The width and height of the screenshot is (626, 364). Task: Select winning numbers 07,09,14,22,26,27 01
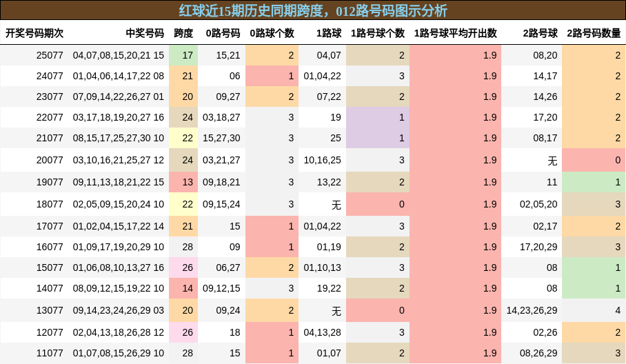pyautogui.click(x=118, y=97)
